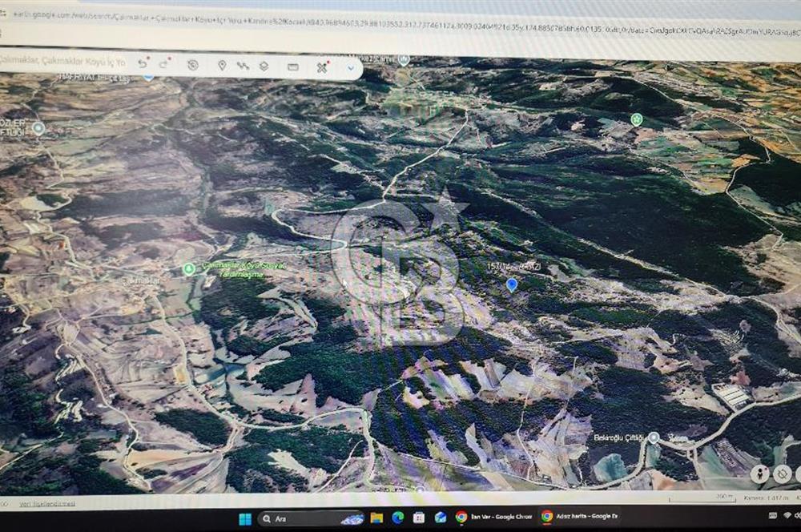This screenshot has width=801, height=532.
Task: Click the Çakmaklar search input field
Action: pos(64,61)
